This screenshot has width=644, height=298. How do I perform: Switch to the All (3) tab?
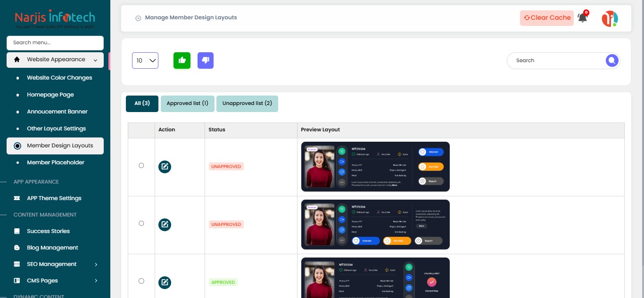point(142,104)
